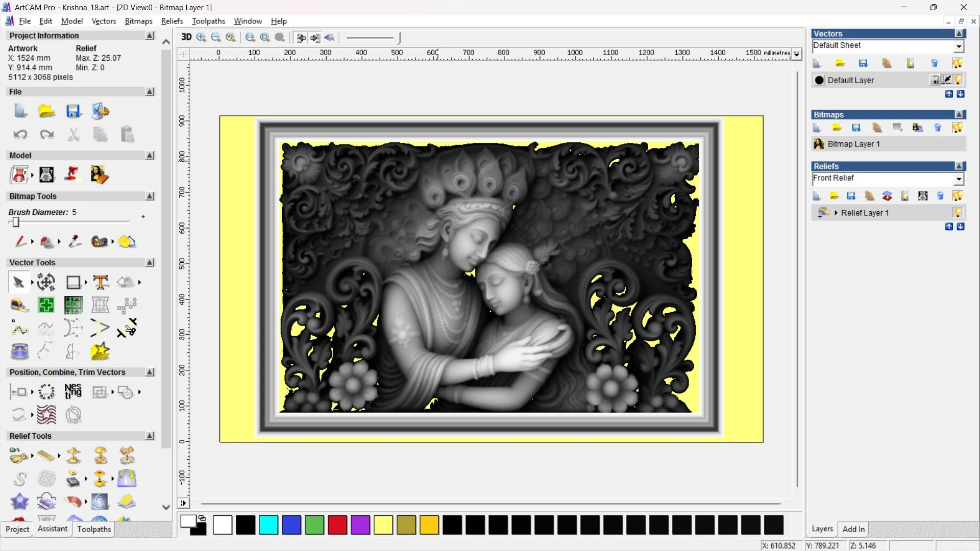Switch to the Assistant tab
The image size is (980, 551).
point(52,529)
